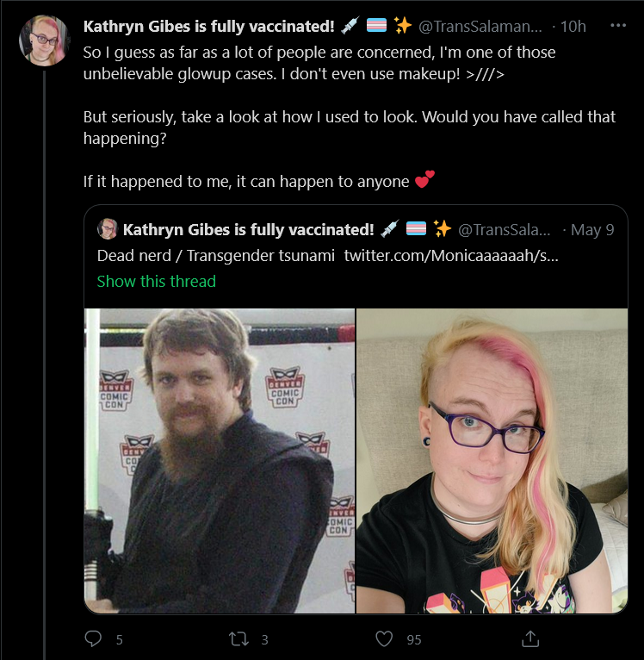Open the @TransSalaman... handle at top

coord(480,27)
